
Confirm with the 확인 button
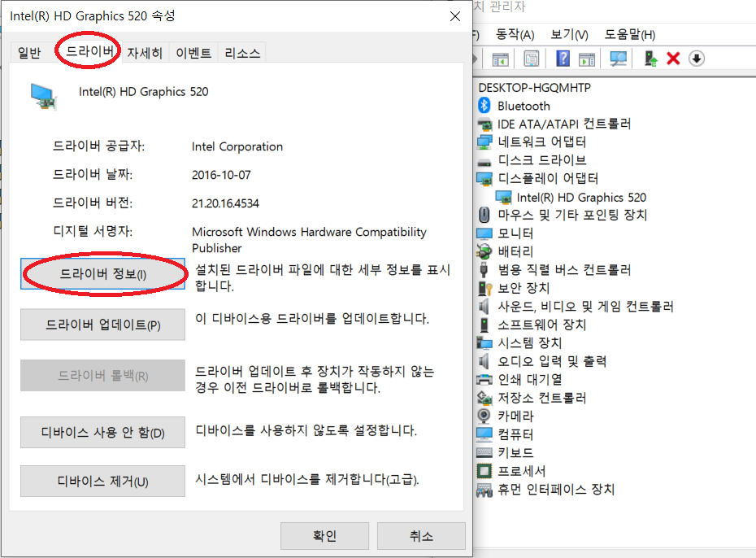(324, 536)
